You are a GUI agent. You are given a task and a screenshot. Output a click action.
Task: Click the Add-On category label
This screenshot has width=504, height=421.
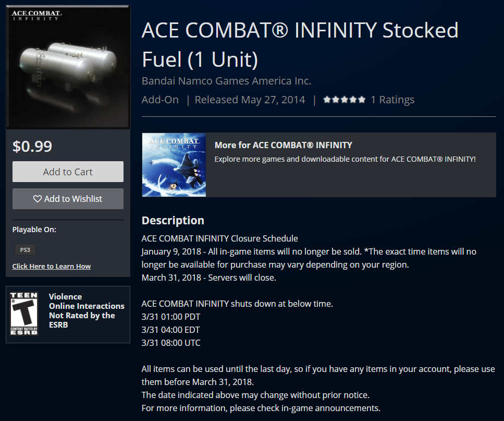tap(160, 100)
